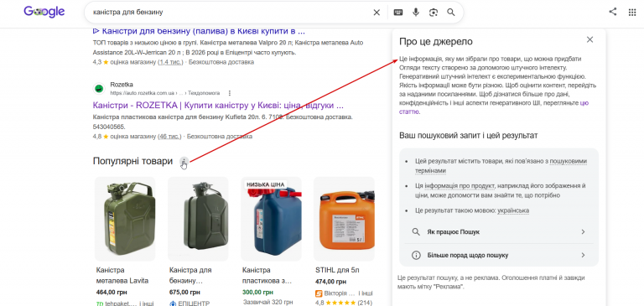Start voice search with microphone icon
Image resolution: width=644 pixels, height=306 pixels.
point(416,13)
